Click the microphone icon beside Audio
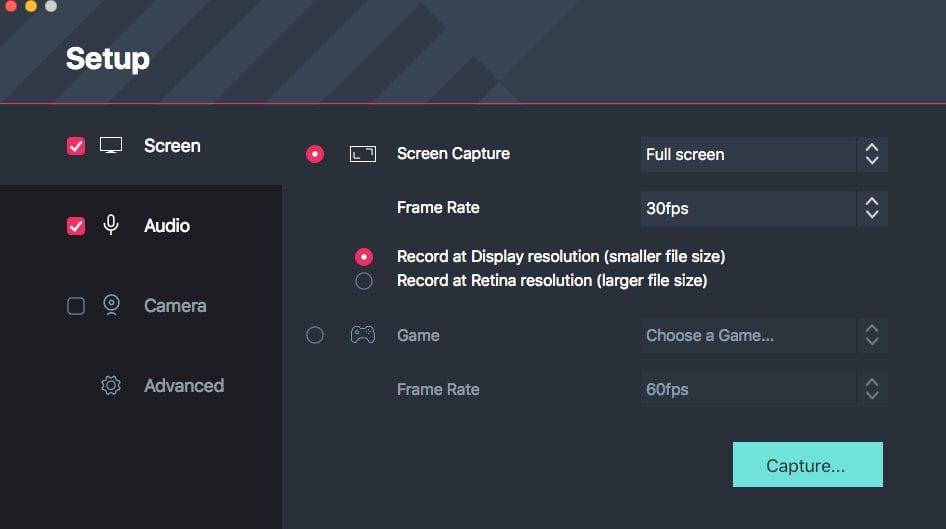The image size is (946, 529). coord(111,226)
